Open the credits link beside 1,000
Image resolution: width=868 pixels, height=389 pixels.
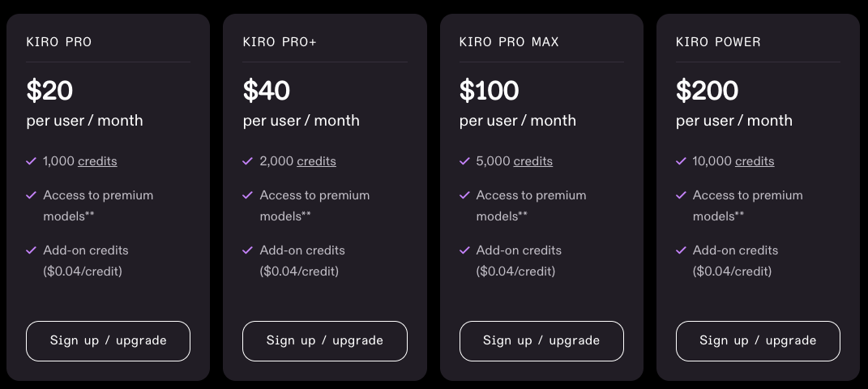pos(97,161)
